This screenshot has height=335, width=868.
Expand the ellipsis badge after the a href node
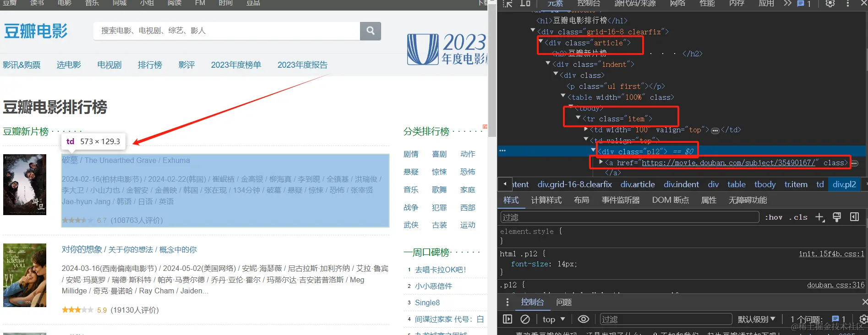[854, 163]
